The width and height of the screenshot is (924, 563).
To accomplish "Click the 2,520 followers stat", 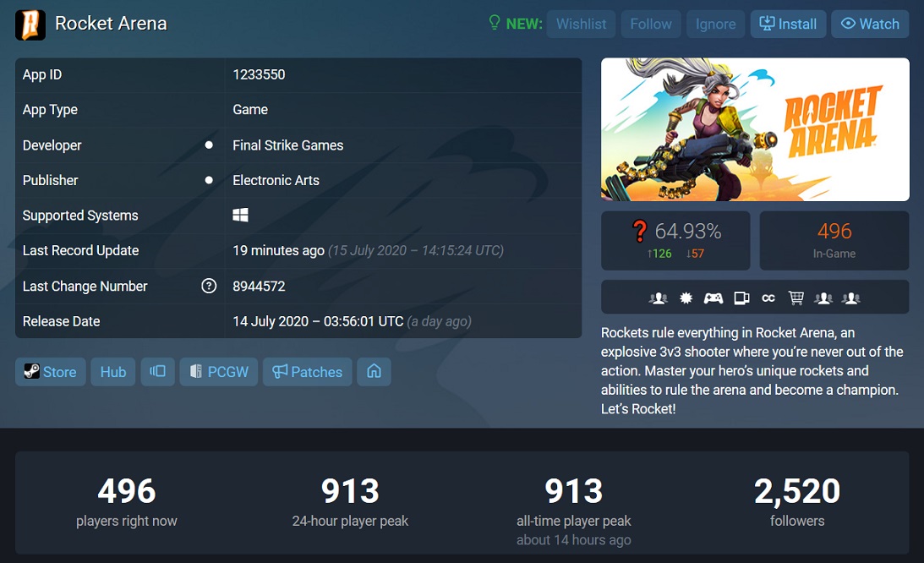I will tap(796, 502).
